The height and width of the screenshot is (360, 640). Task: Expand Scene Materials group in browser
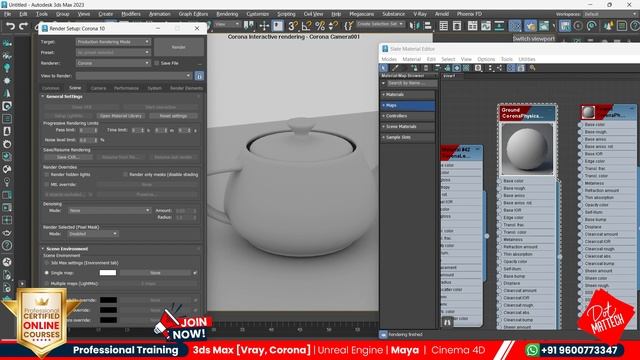tap(408, 127)
